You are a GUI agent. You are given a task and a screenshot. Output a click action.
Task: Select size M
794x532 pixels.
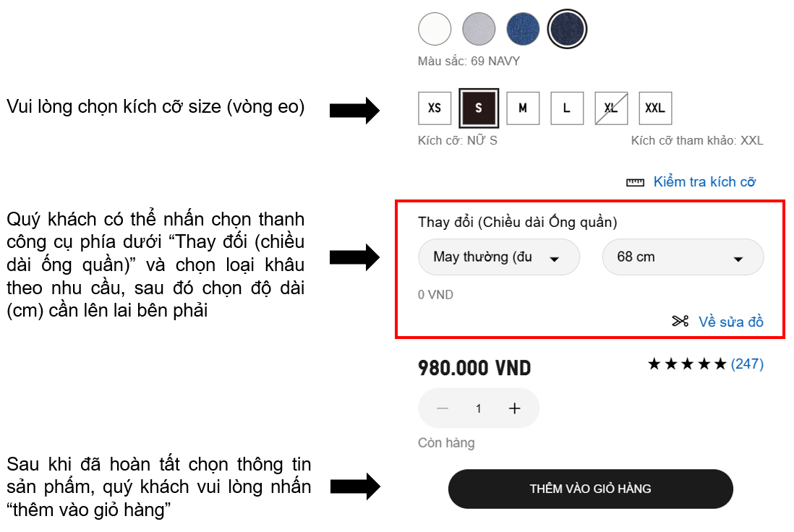pos(523,108)
